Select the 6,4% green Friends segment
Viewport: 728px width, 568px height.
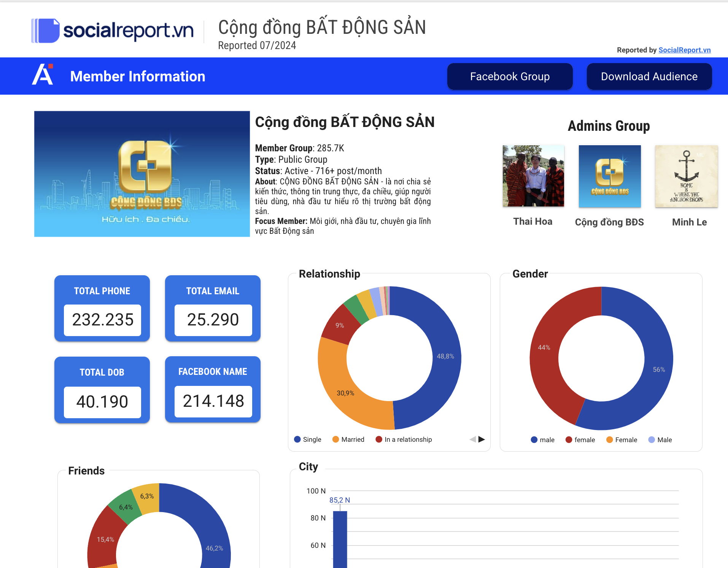point(126,507)
